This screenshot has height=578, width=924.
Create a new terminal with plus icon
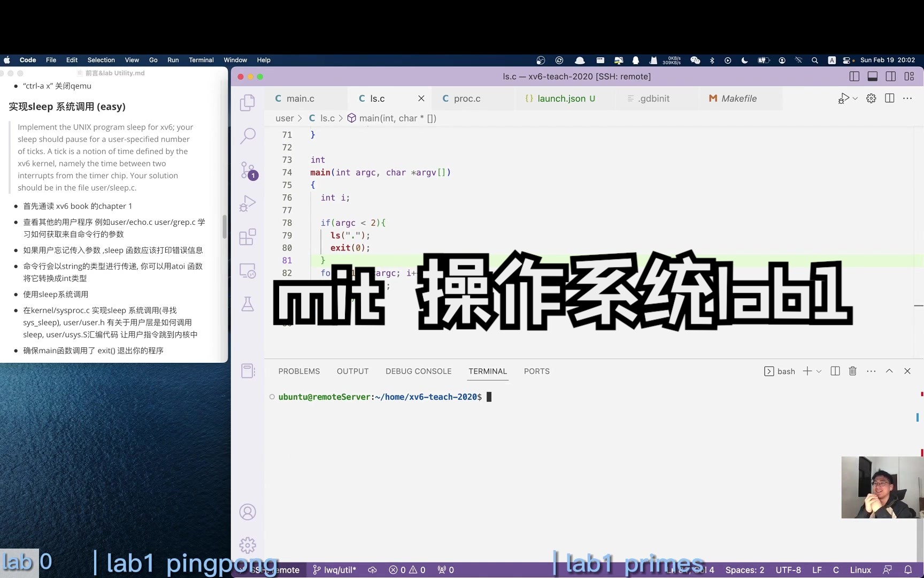807,371
